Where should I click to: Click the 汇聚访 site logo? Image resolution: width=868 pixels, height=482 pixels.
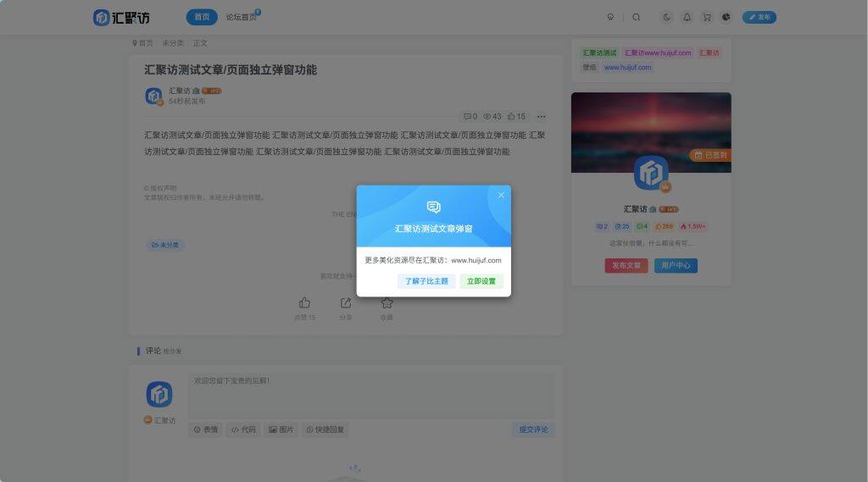[x=121, y=17]
